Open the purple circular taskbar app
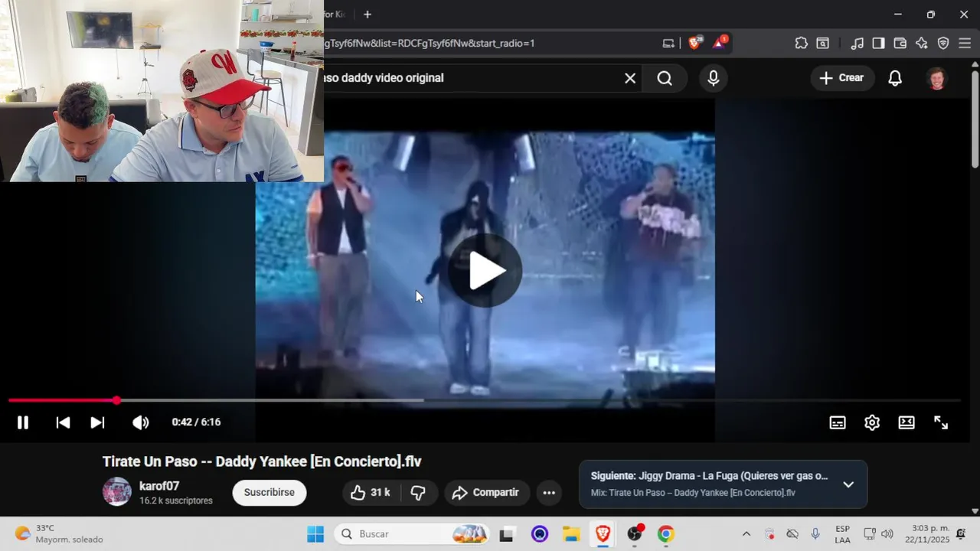This screenshot has width=980, height=551. 540,534
